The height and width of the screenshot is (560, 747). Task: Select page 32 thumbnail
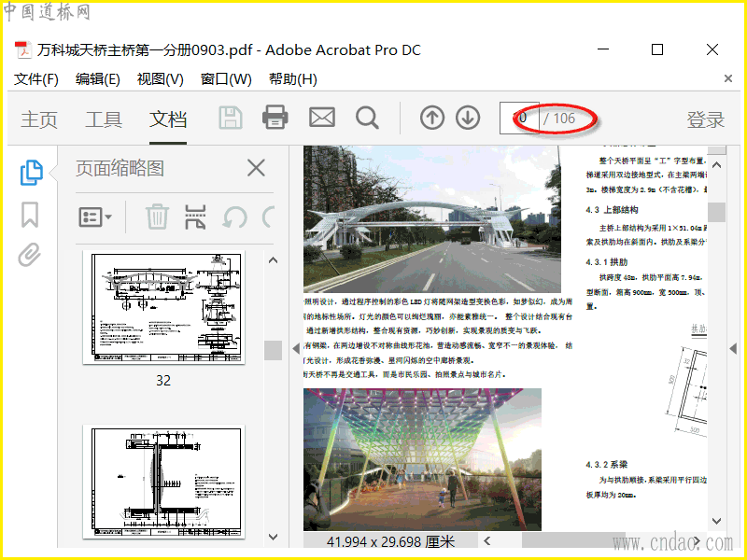coord(164,308)
